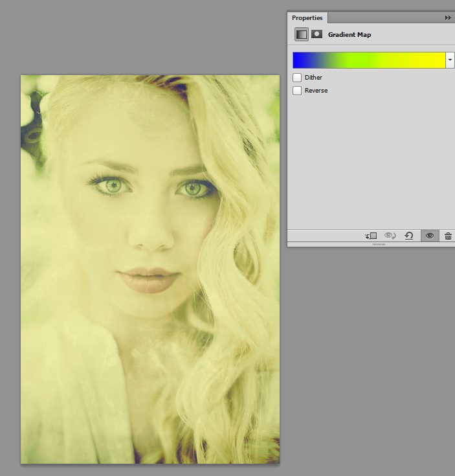Toggle the adjustment layer visibility eye
The width and height of the screenshot is (455, 476).
pyautogui.click(x=428, y=236)
